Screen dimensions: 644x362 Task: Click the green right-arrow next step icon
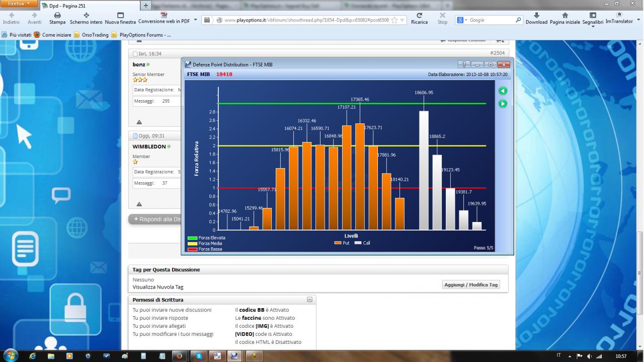pos(503,104)
